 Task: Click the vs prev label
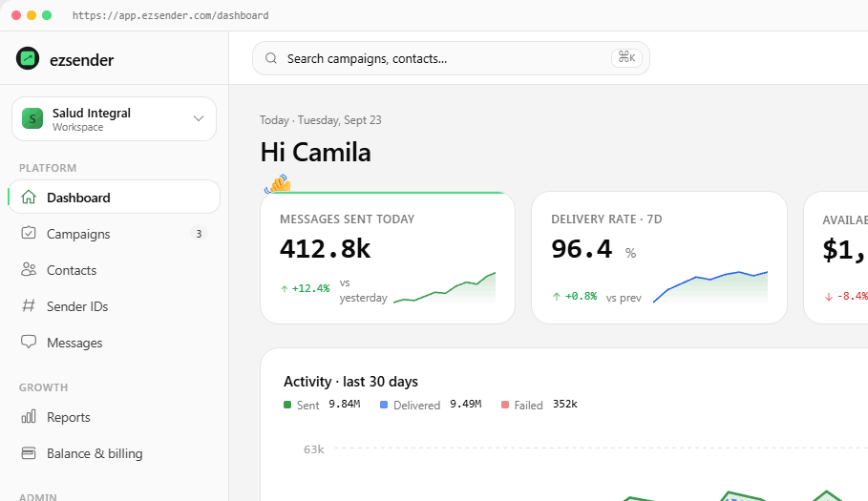(624, 298)
